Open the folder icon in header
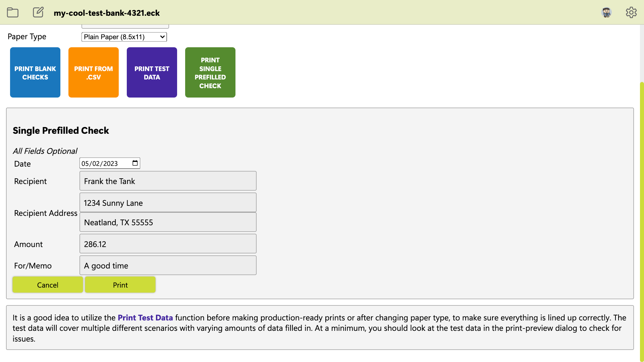The image size is (644, 362). (x=13, y=12)
